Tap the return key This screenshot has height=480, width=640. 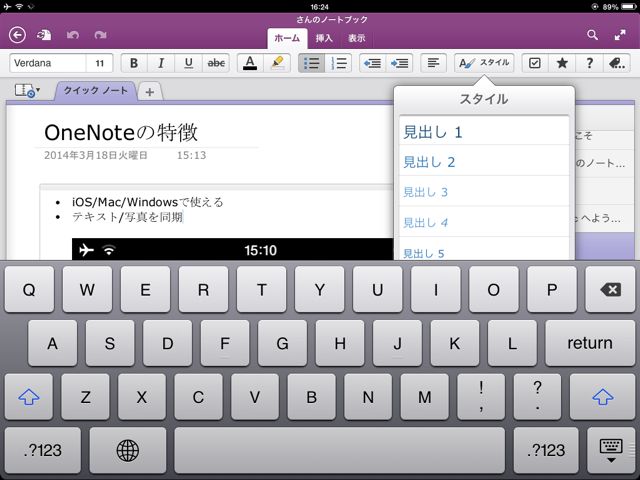(590, 343)
